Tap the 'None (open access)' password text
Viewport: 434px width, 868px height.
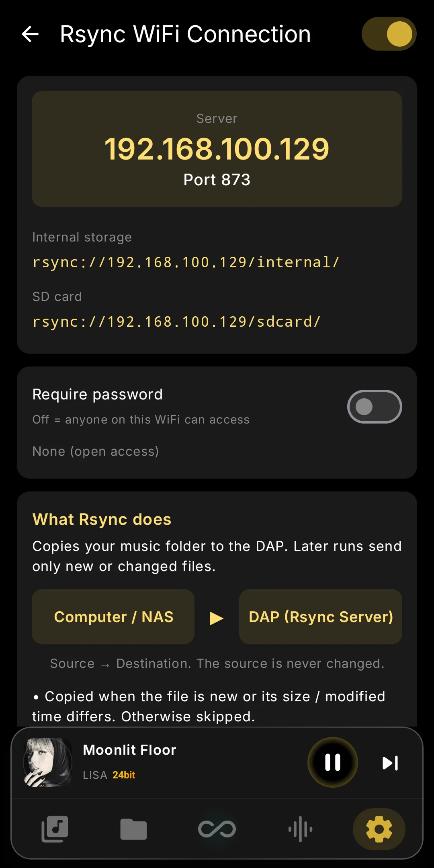pos(96,451)
